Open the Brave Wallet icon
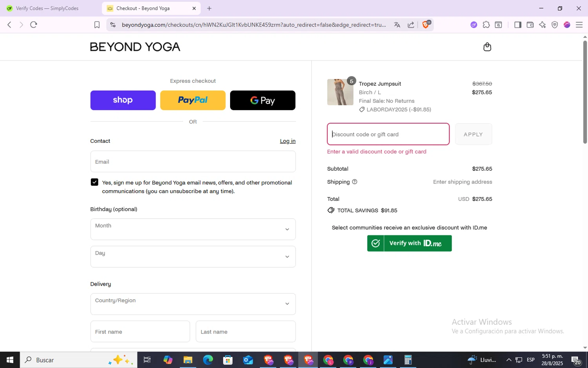The image size is (588, 368). click(530, 25)
